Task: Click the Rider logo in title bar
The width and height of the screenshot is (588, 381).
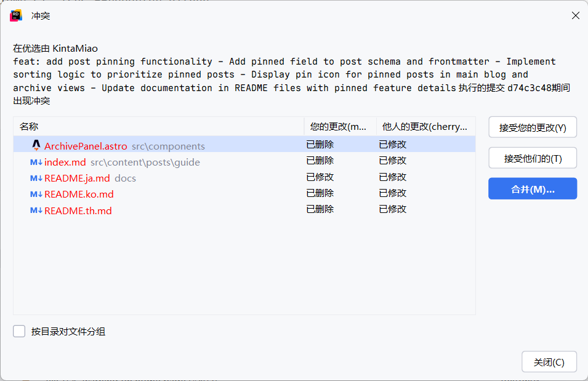Action: tap(16, 16)
